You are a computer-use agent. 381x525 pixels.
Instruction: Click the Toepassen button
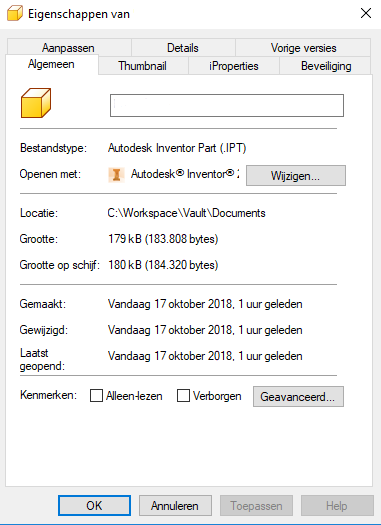256,506
